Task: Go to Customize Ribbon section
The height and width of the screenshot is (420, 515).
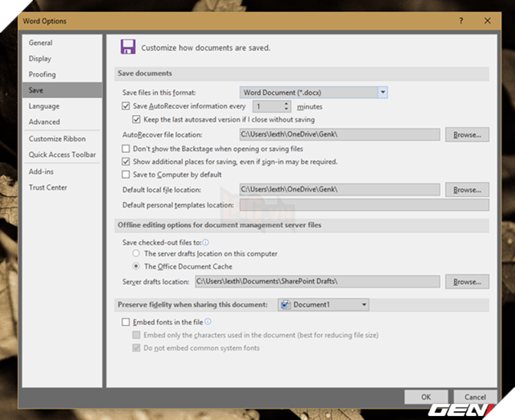Action: (x=57, y=139)
